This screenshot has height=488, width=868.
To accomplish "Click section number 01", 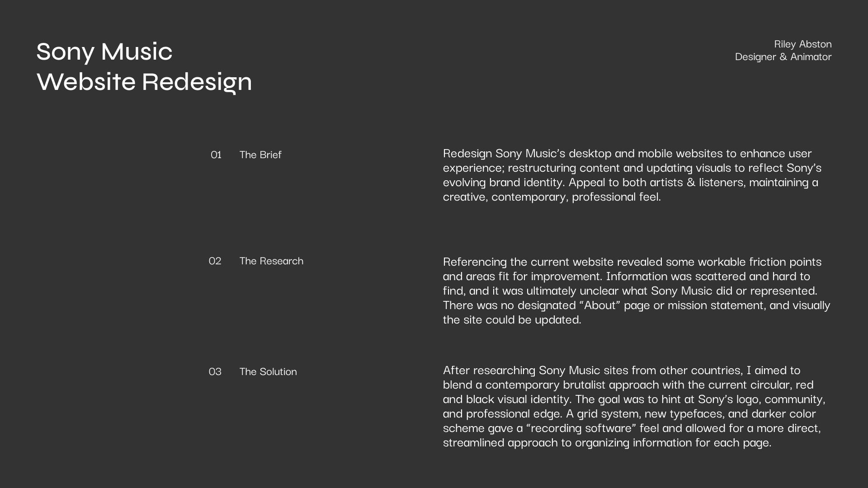I will point(216,155).
